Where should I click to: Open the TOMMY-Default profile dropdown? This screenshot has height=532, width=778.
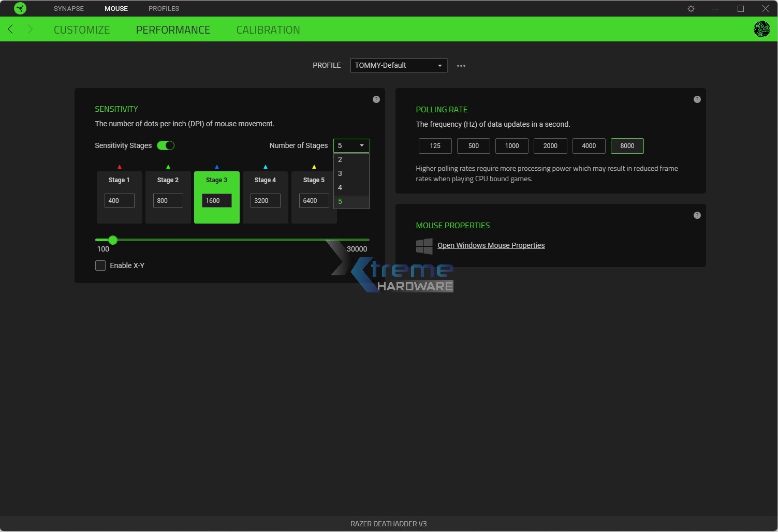coord(399,65)
